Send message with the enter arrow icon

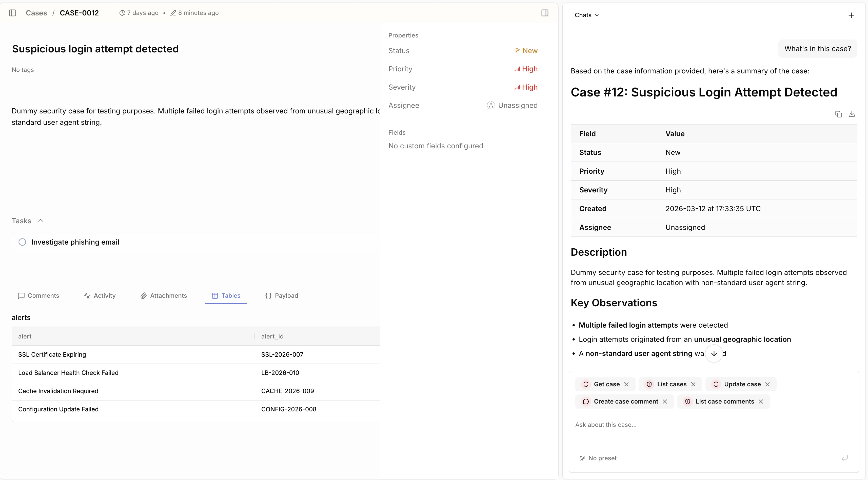pyautogui.click(x=844, y=458)
